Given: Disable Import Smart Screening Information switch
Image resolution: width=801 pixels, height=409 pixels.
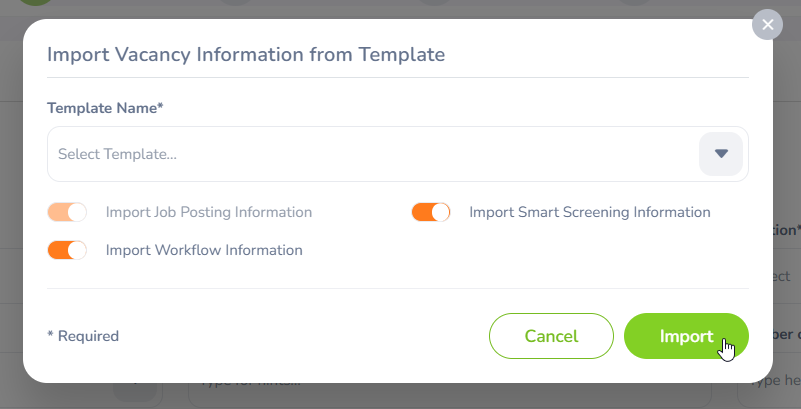Looking at the screenshot, I should tap(431, 212).
